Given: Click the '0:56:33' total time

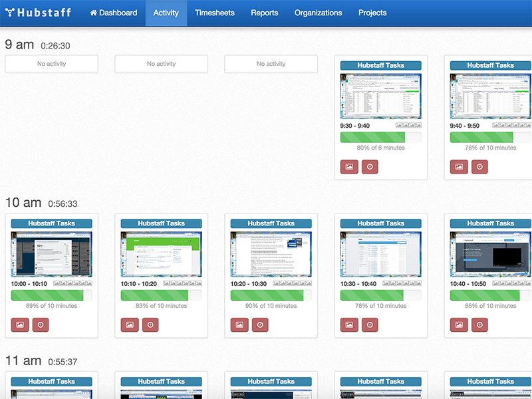Looking at the screenshot, I should [x=63, y=204].
